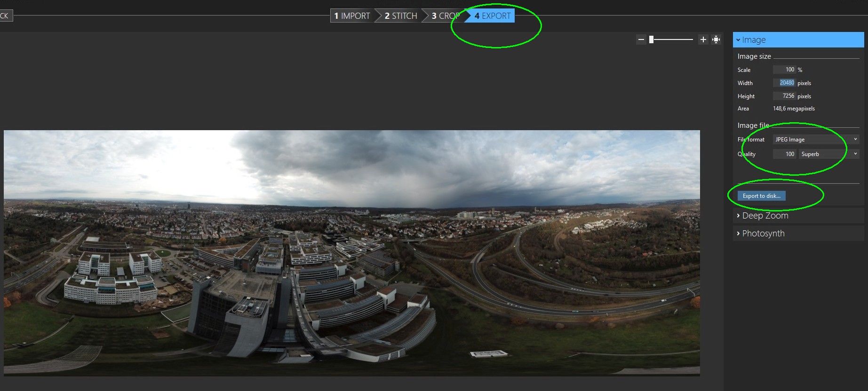This screenshot has width=868, height=391.
Task: Click the Export to disk button
Action: tap(761, 196)
